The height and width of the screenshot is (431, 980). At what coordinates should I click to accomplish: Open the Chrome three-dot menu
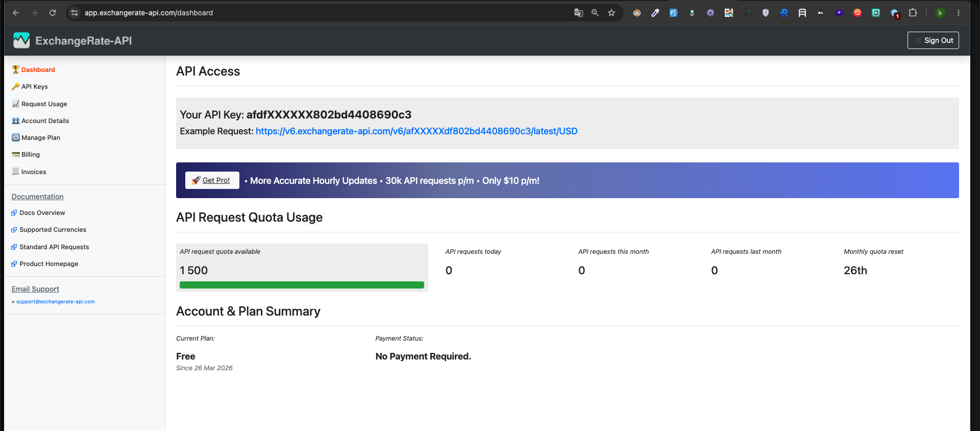tap(959, 13)
